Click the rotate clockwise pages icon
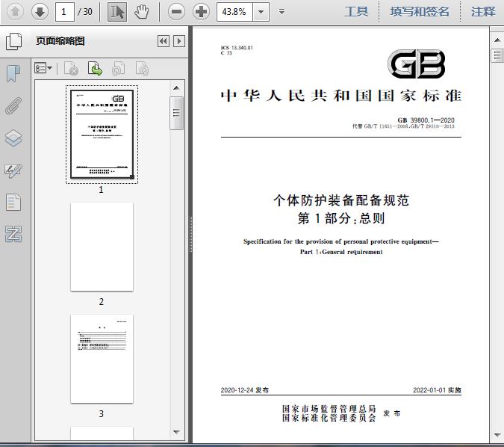The width and height of the screenshot is (504, 447). click(143, 69)
